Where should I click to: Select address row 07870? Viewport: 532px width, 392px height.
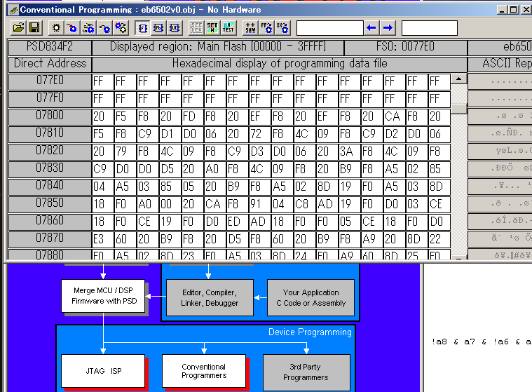pos(50,239)
